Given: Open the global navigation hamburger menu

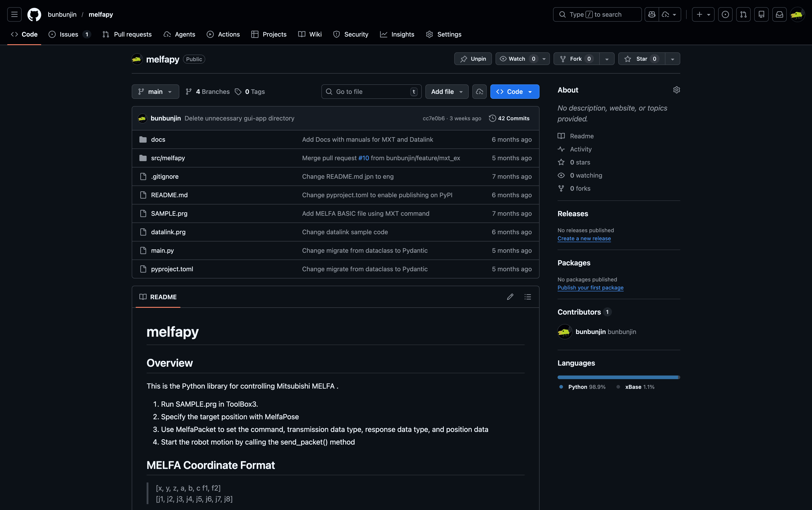Looking at the screenshot, I should (14, 14).
